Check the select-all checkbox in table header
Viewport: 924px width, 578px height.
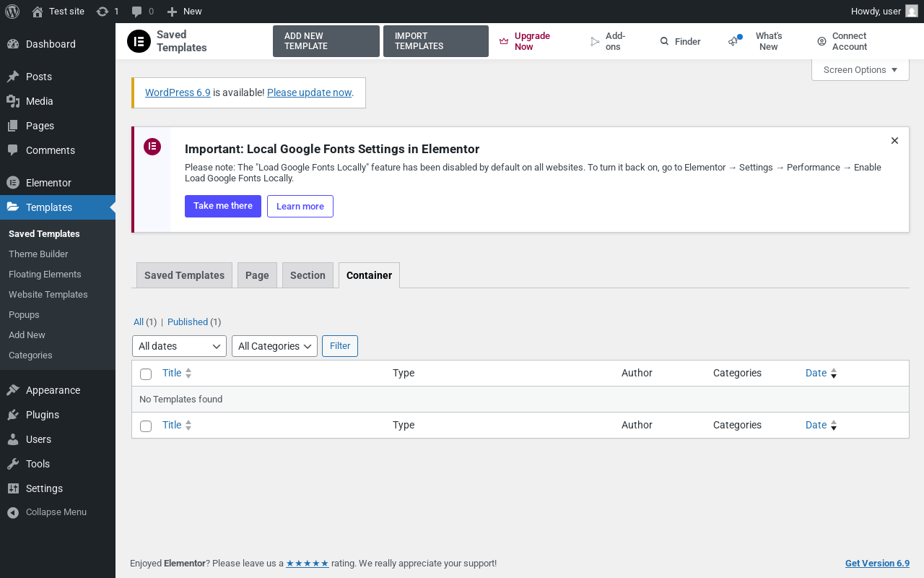(146, 374)
